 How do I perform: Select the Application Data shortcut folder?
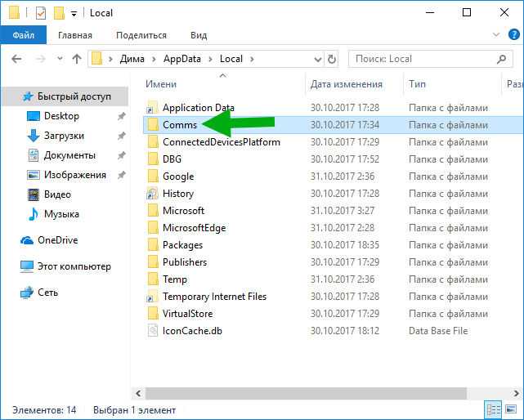199,108
